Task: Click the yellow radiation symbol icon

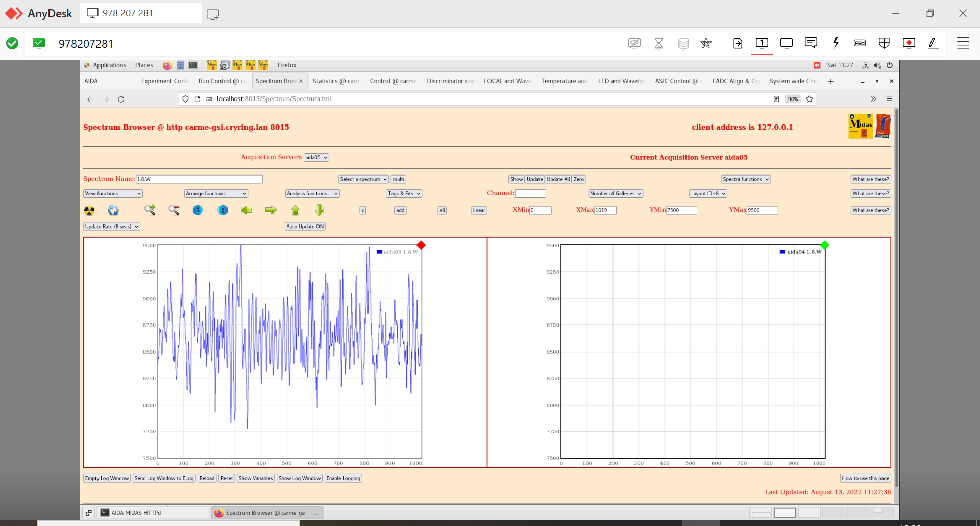Action: click(89, 210)
